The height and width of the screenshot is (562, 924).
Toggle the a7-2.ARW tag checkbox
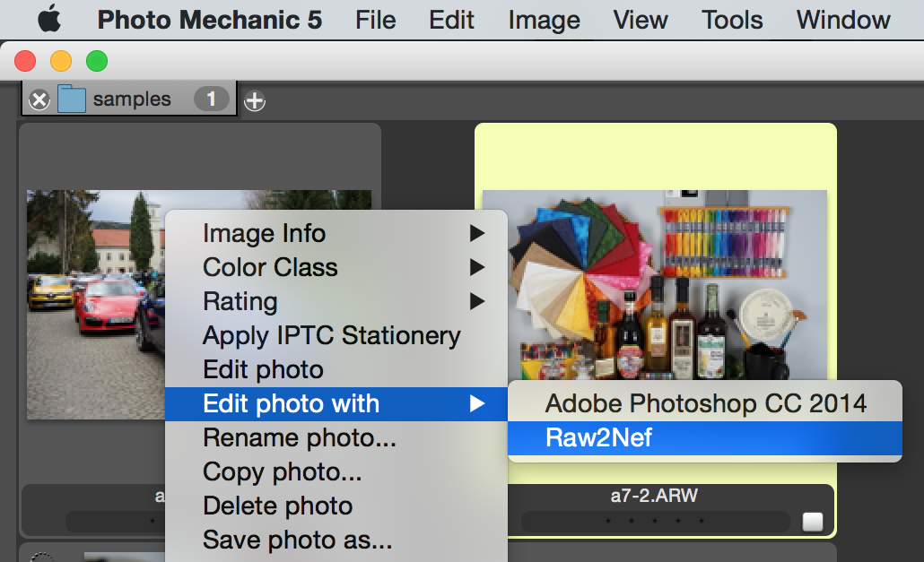[813, 522]
